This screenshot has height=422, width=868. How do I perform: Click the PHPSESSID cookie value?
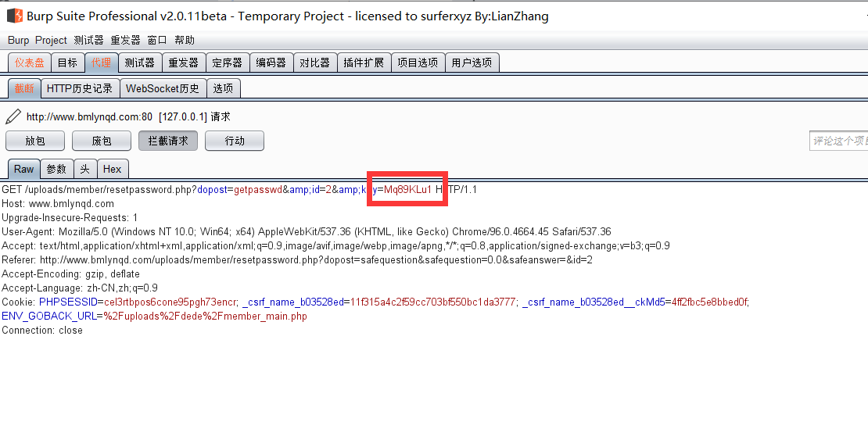[171, 302]
